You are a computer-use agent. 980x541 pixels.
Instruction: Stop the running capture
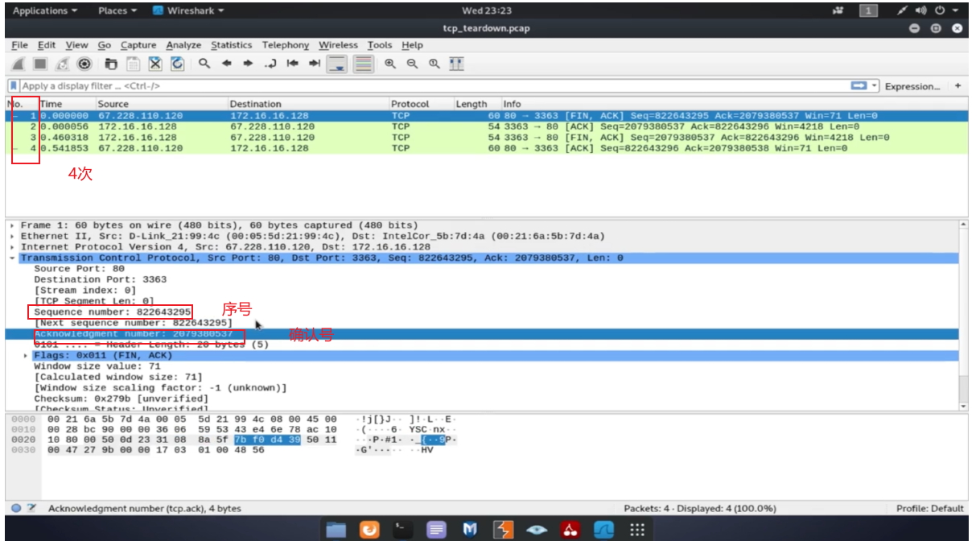[39, 64]
